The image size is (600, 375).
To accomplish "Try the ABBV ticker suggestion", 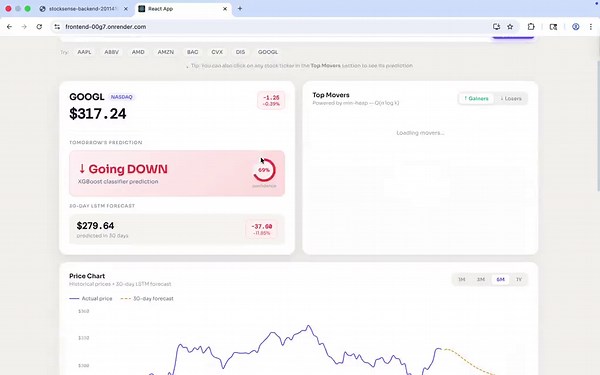I will pos(111,52).
